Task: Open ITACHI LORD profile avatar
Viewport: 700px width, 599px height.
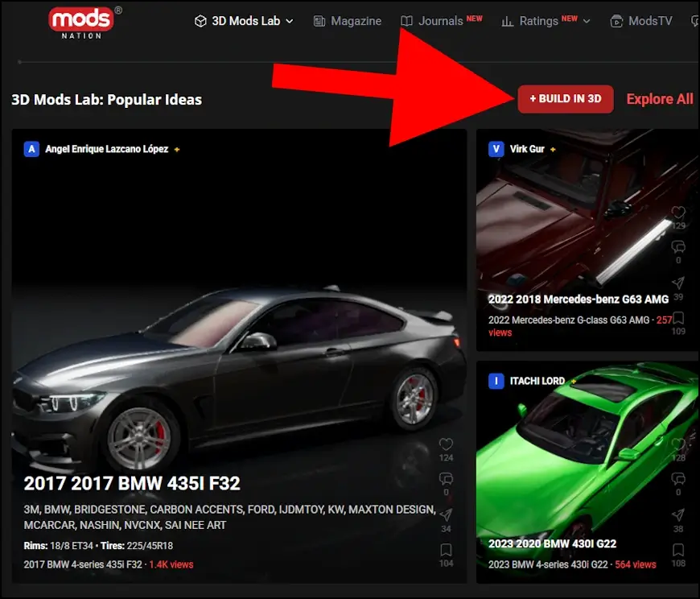Action: pos(496,381)
